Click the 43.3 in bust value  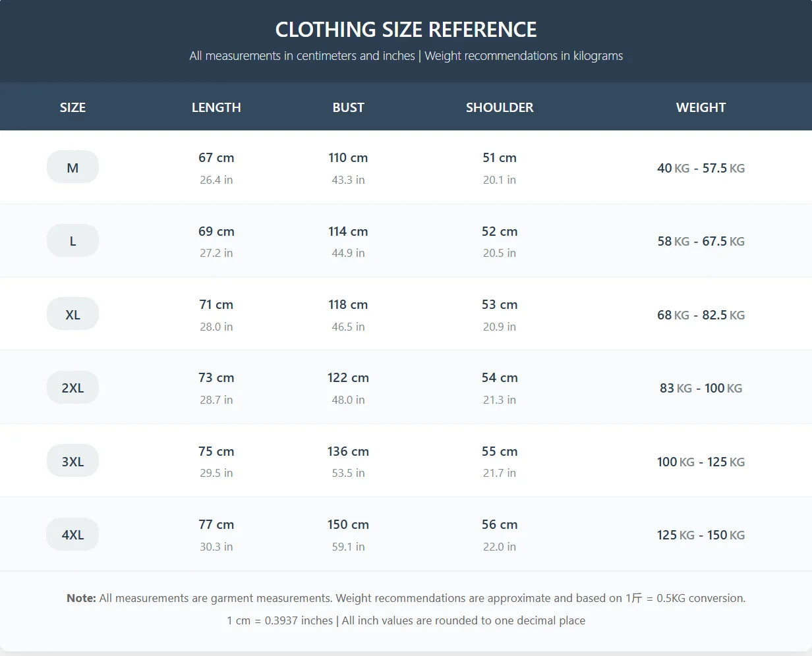[348, 180]
